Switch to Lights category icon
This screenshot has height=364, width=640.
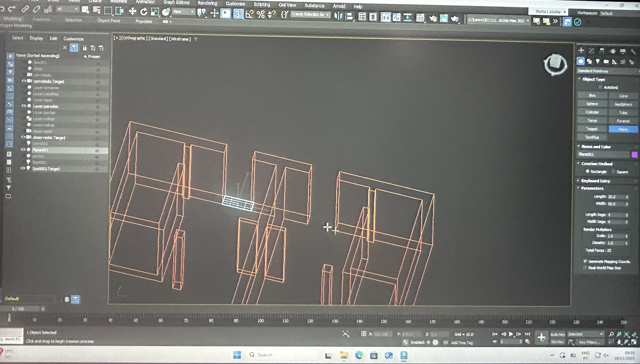598,61
